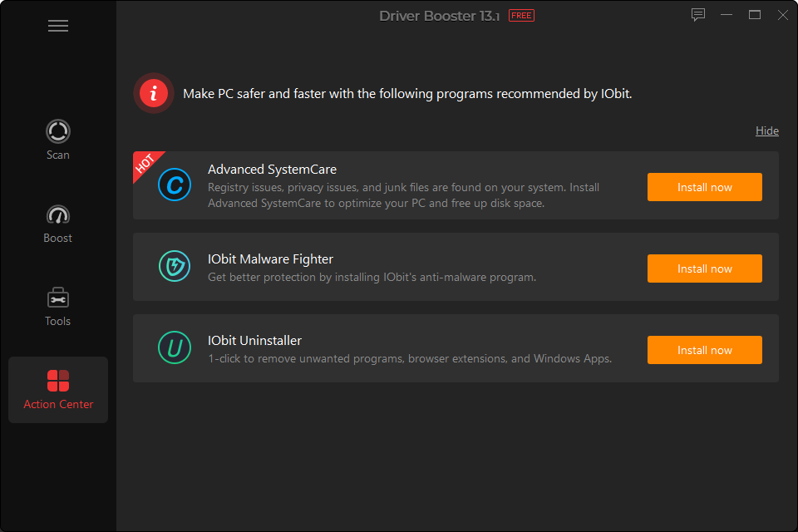This screenshot has width=798, height=532.
Task: Select the Boost speedometer icon
Action: pos(58,214)
